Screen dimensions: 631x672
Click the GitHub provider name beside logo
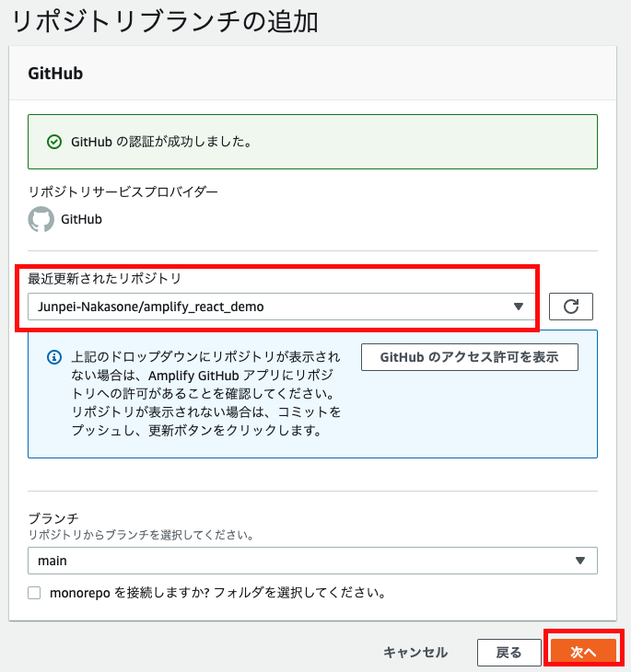(x=81, y=219)
